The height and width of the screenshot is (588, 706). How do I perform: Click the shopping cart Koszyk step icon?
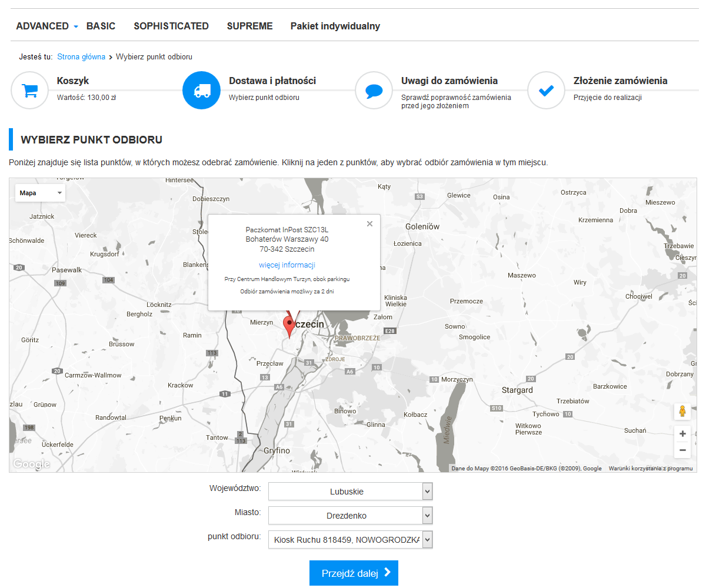pos(29,91)
